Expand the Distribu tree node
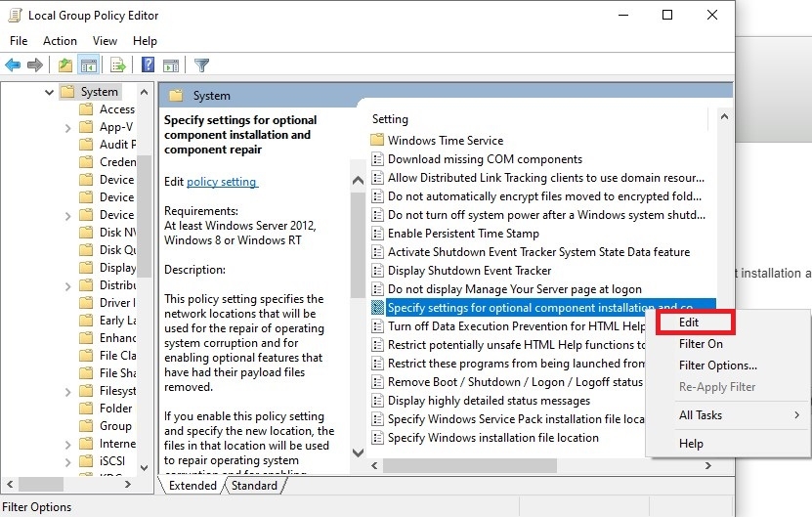This screenshot has height=517, width=812. [67, 286]
